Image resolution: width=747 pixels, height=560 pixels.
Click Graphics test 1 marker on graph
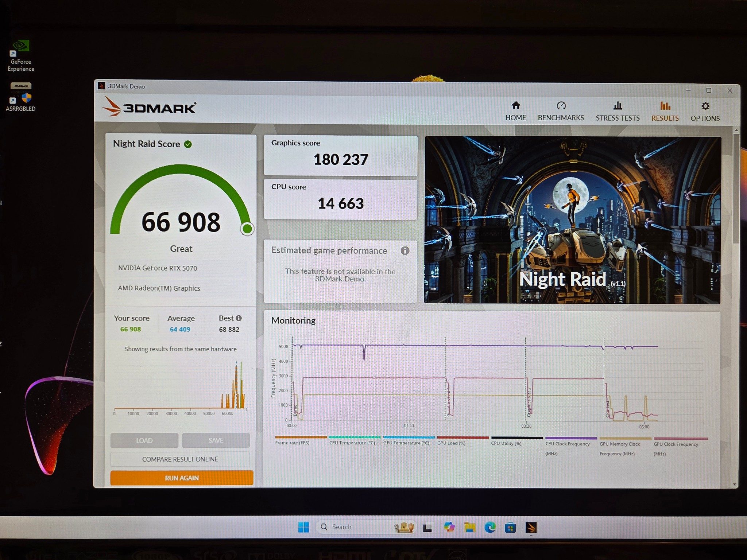(x=449, y=401)
